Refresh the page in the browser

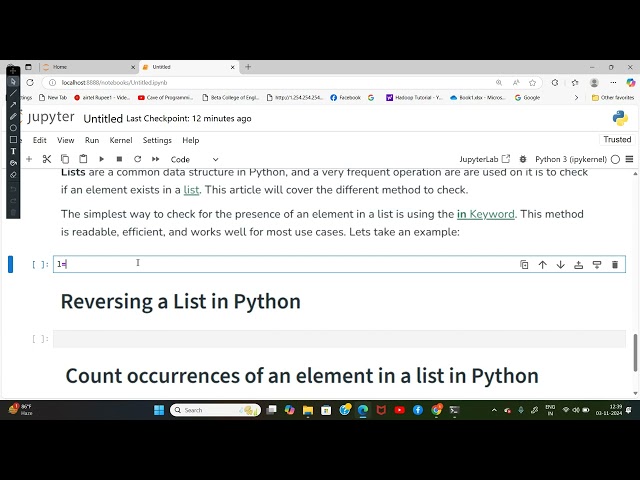[30, 82]
